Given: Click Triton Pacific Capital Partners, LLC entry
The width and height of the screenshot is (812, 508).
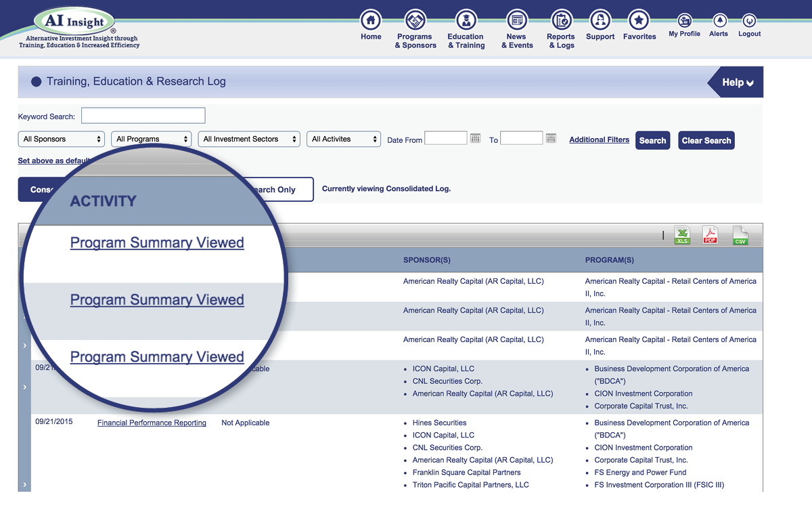Looking at the screenshot, I should tap(471, 485).
